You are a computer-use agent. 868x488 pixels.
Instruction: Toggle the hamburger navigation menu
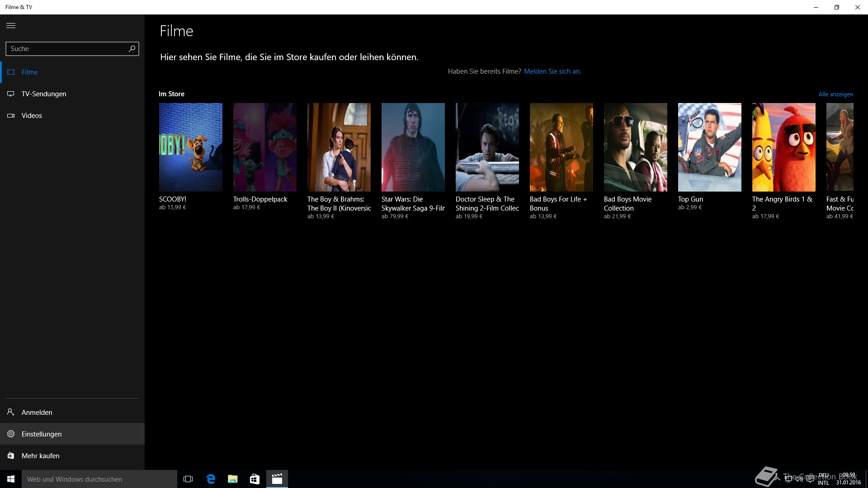pos(11,26)
